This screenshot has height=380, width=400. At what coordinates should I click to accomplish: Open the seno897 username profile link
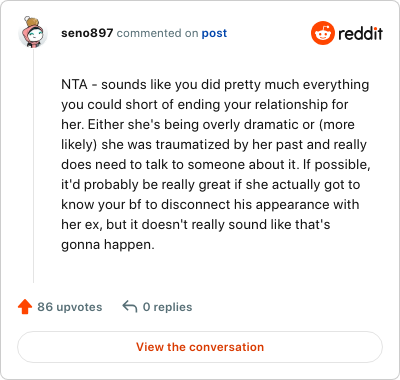87,33
